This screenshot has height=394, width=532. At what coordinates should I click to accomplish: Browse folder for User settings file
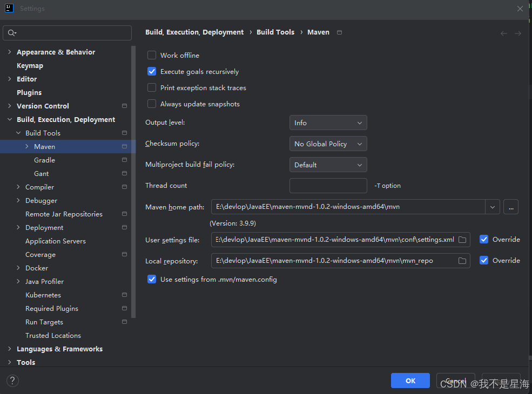tap(462, 240)
